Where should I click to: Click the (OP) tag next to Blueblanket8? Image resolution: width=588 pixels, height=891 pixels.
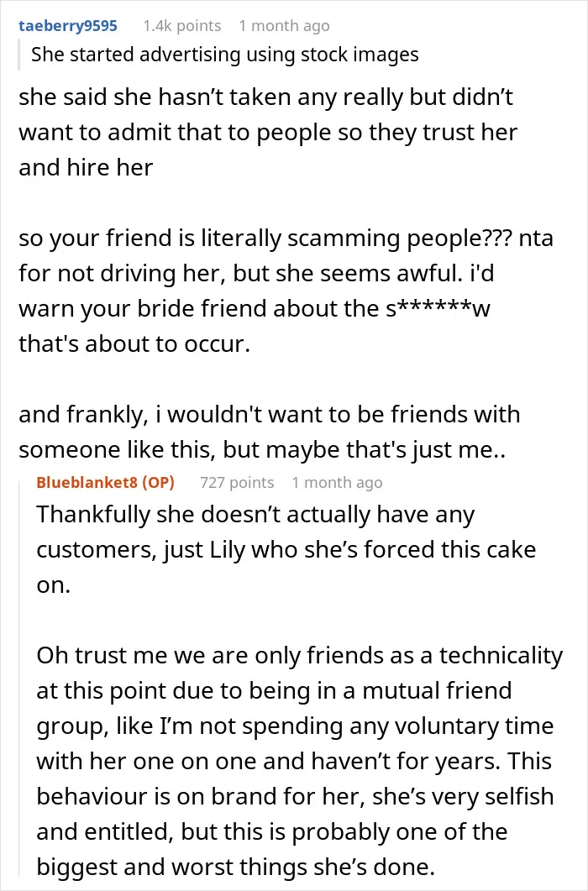158,482
